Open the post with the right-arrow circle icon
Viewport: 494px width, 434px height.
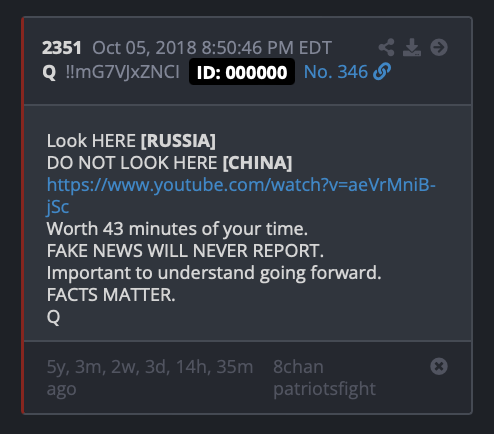(x=439, y=47)
